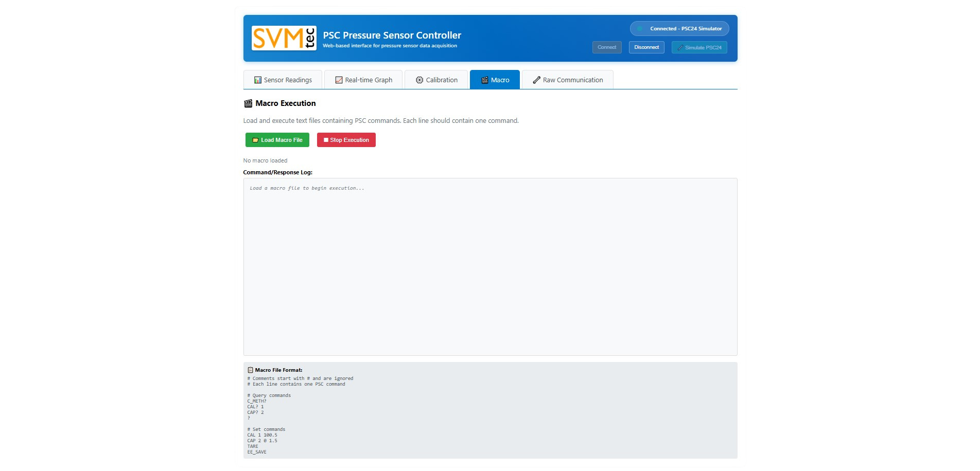The image size is (980, 471).
Task: Click the SVMtec logo
Action: (284, 38)
